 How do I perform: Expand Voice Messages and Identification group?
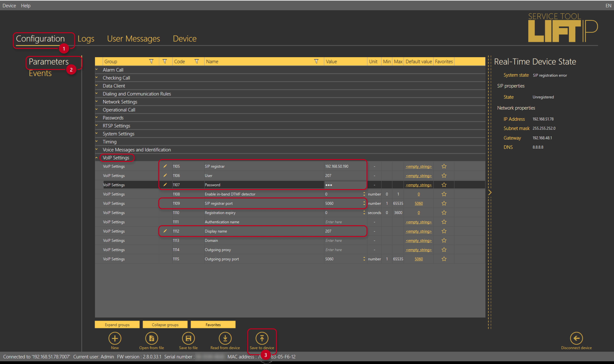pyautogui.click(x=96, y=149)
